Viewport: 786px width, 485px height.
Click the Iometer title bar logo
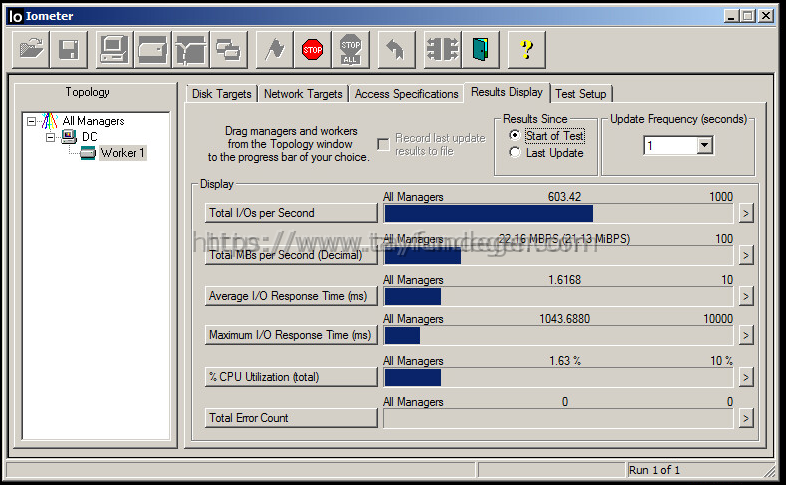coord(16,16)
